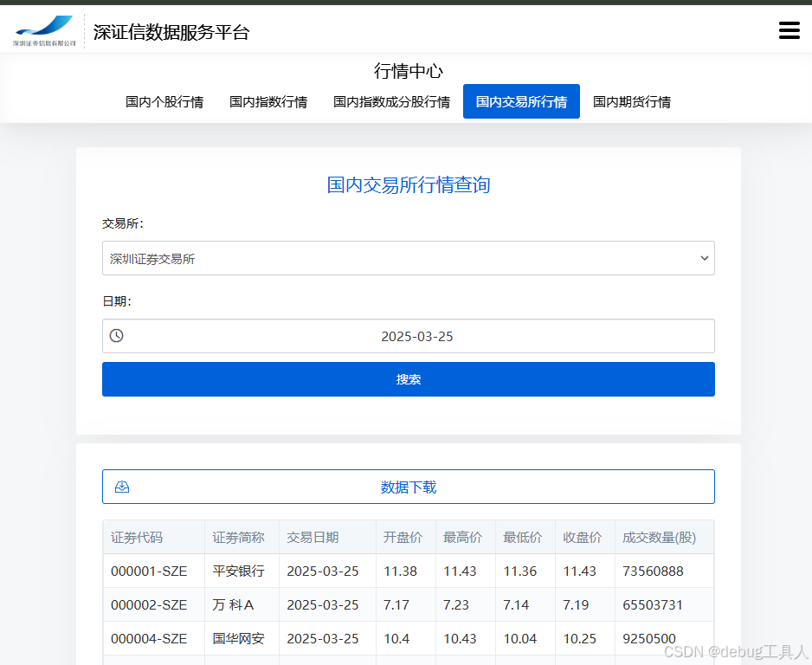This screenshot has height=665, width=812.
Task: Click the clock icon in the date field
Action: click(x=117, y=336)
